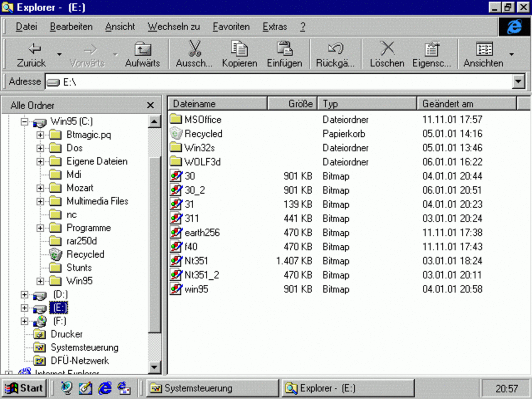532x399 pixels.
Task: Select the MSOffice folder icon
Action: pyautogui.click(x=176, y=119)
